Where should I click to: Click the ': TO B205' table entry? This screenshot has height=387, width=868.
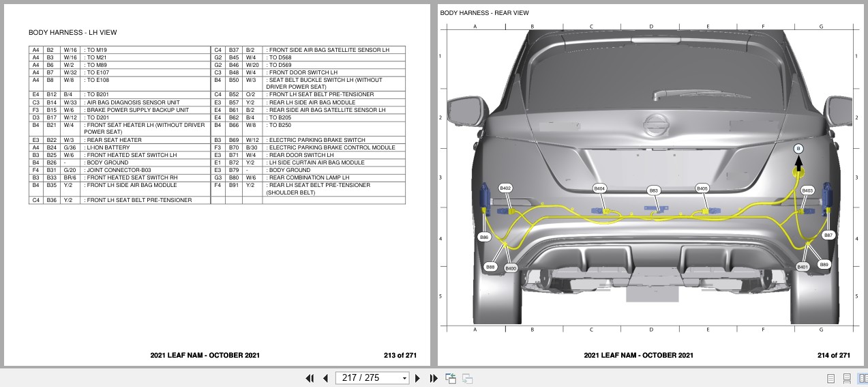pyautogui.click(x=278, y=117)
